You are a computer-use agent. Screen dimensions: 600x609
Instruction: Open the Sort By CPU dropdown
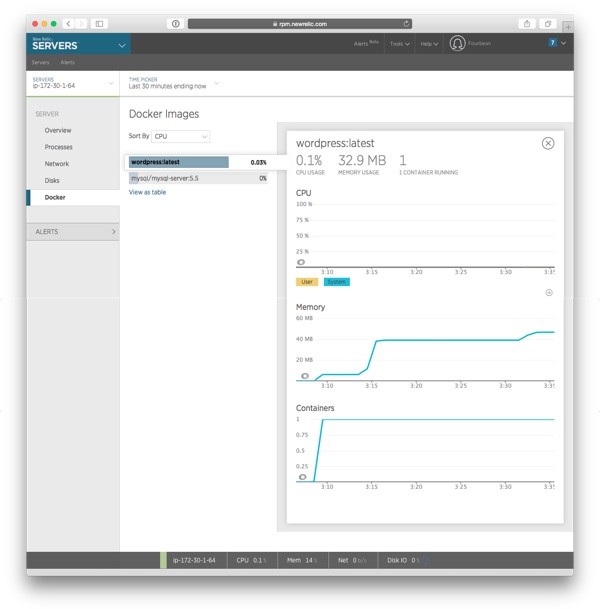(181, 136)
